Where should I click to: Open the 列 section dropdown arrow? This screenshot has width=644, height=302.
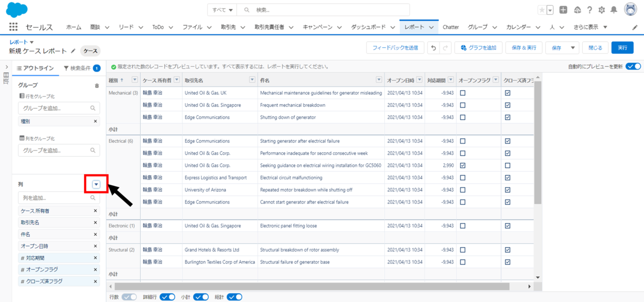(96, 184)
